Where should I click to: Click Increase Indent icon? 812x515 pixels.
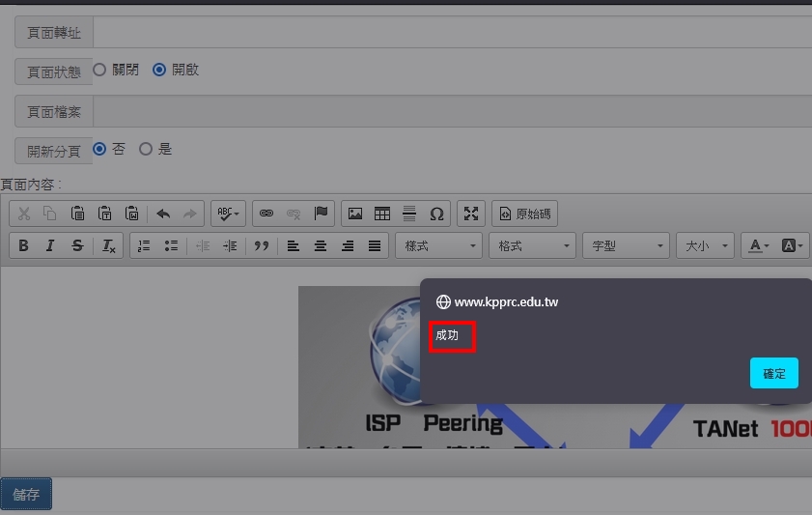tap(230, 245)
